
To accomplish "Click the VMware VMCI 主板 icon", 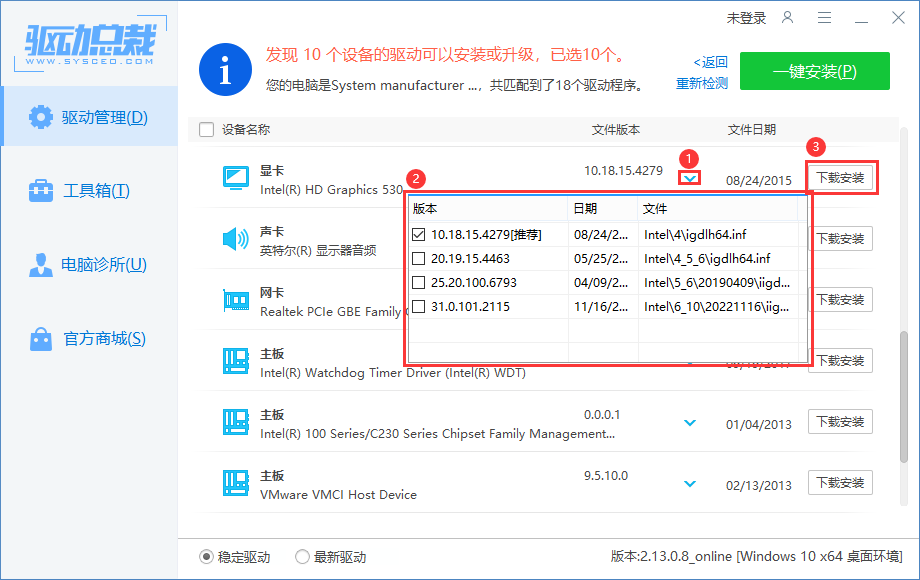I will pyautogui.click(x=236, y=483).
